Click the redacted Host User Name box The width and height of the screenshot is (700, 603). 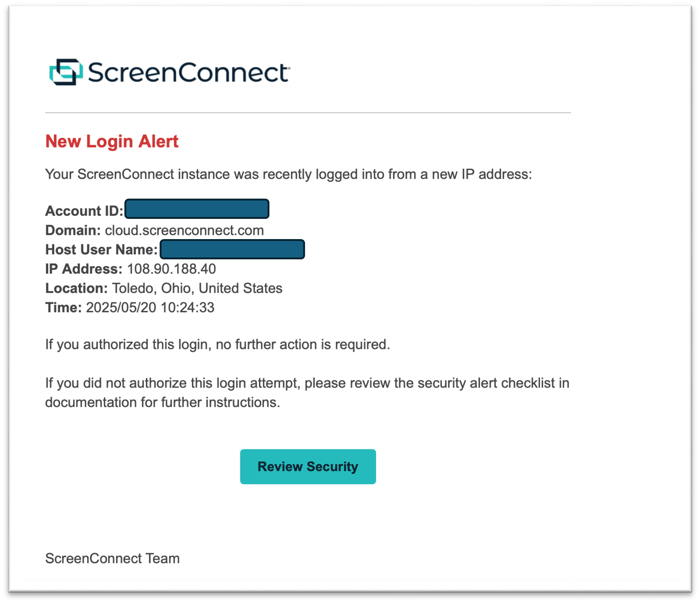tap(232, 249)
